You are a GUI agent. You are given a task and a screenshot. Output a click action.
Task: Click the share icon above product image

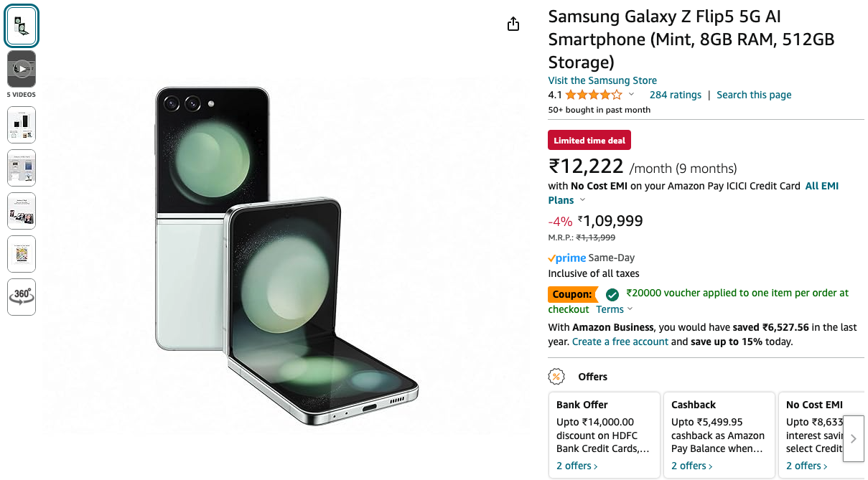pyautogui.click(x=513, y=24)
